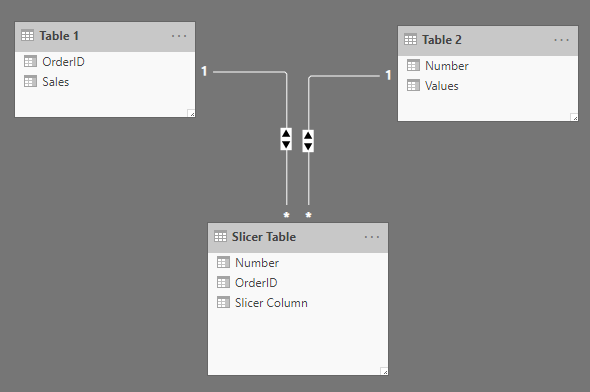Click the Table 2 header table icon
Screen dimensions: 590x392
click(411, 40)
